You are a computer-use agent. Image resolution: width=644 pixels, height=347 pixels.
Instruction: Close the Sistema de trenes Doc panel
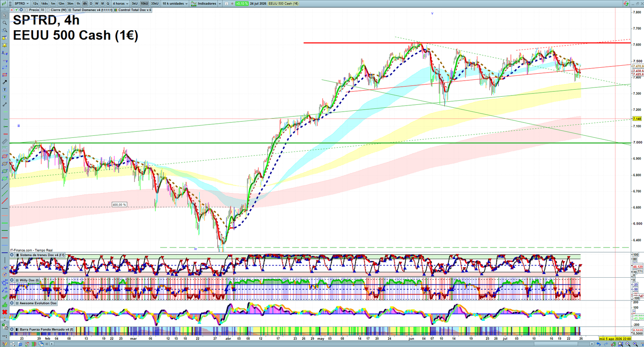(x=12, y=255)
